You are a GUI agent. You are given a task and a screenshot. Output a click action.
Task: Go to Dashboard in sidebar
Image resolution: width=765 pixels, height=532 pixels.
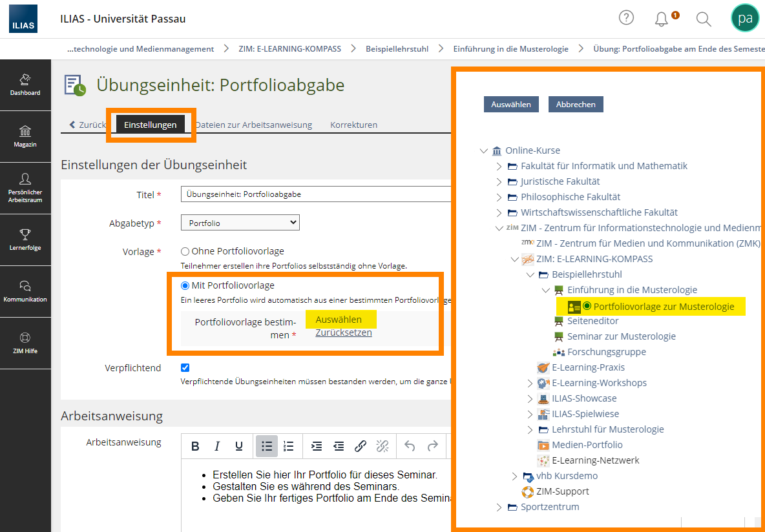(x=25, y=85)
